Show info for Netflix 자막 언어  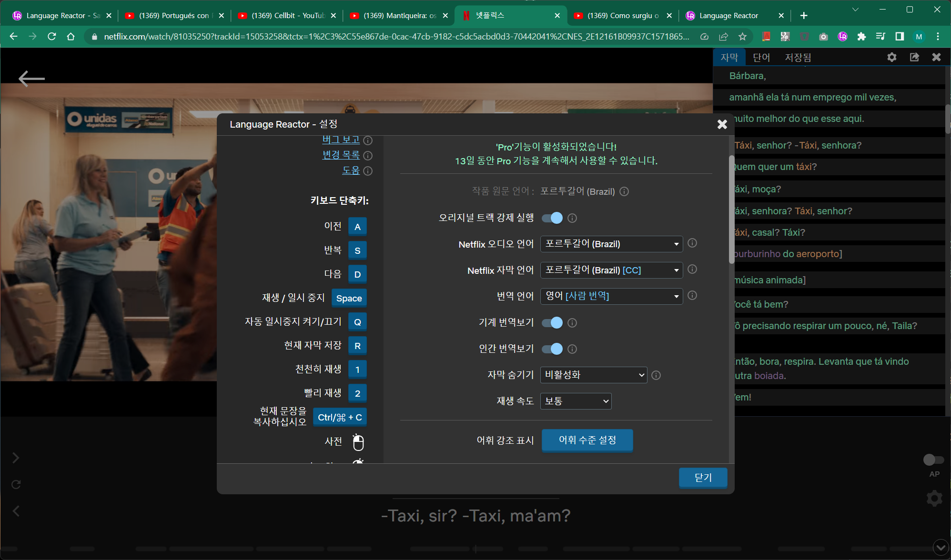[692, 270]
